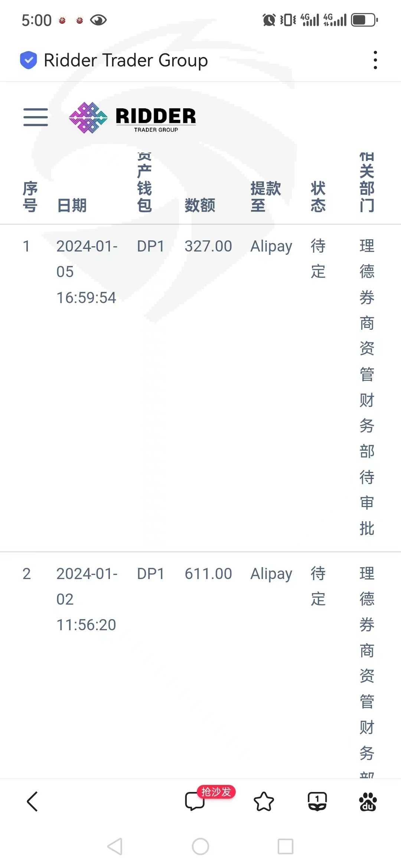Tap the 日期 column header

click(x=72, y=205)
